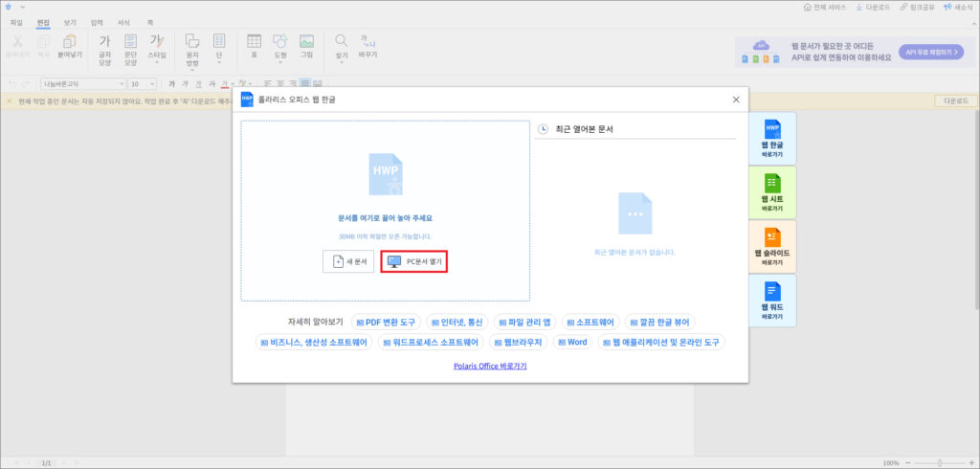
Task: Open 전체 서비스 at top right
Action: [824, 7]
